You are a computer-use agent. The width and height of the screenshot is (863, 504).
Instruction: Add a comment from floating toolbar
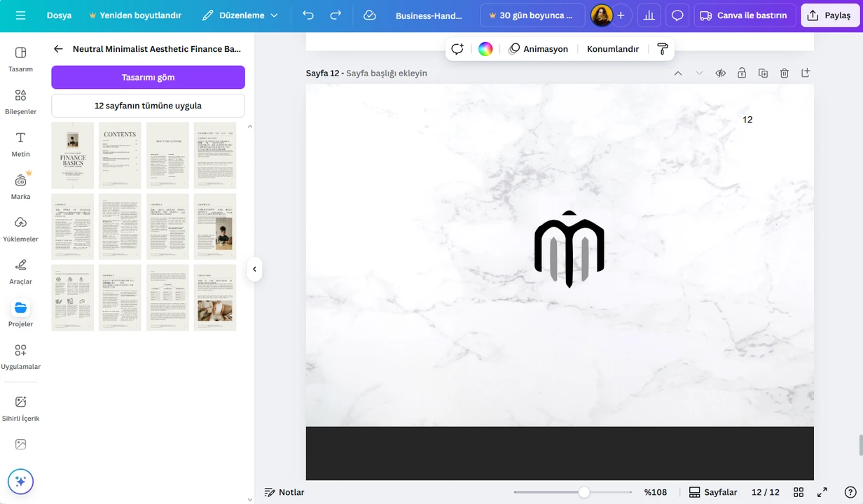(x=457, y=49)
